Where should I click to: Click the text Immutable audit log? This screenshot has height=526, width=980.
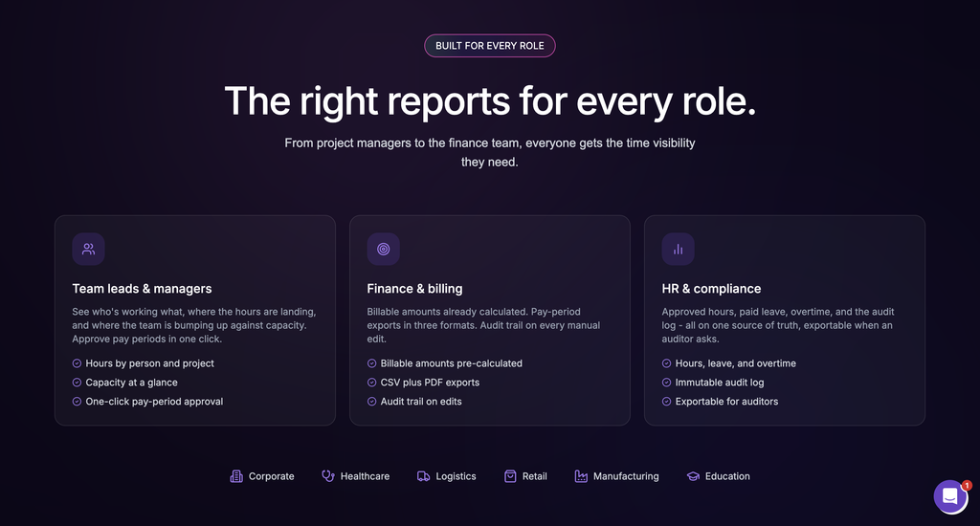point(720,383)
